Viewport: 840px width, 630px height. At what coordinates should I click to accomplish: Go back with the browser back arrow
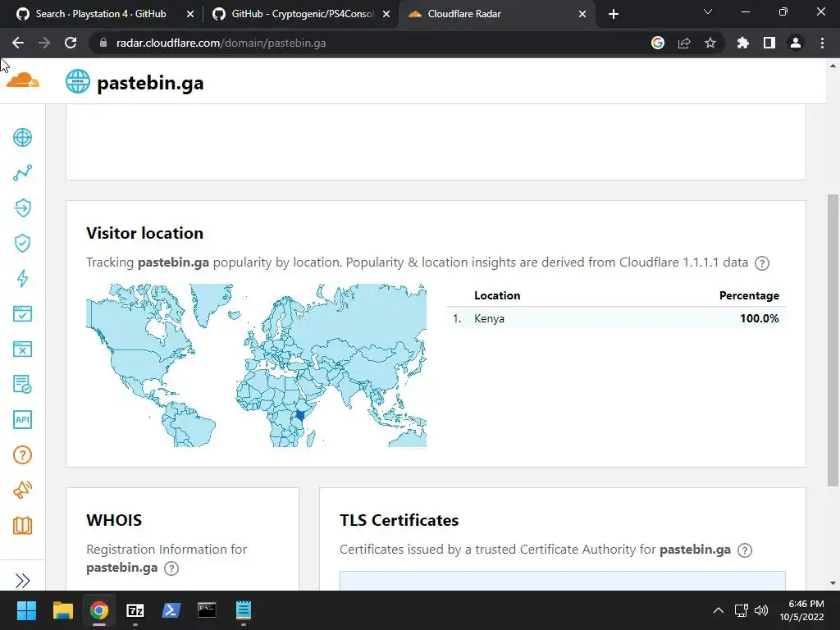18,43
